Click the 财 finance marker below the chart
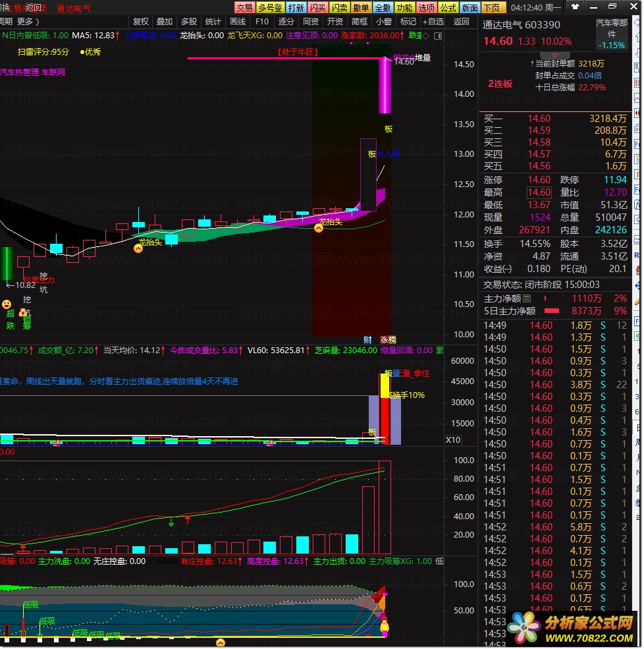Screen dimensions: 644x649 point(367,340)
